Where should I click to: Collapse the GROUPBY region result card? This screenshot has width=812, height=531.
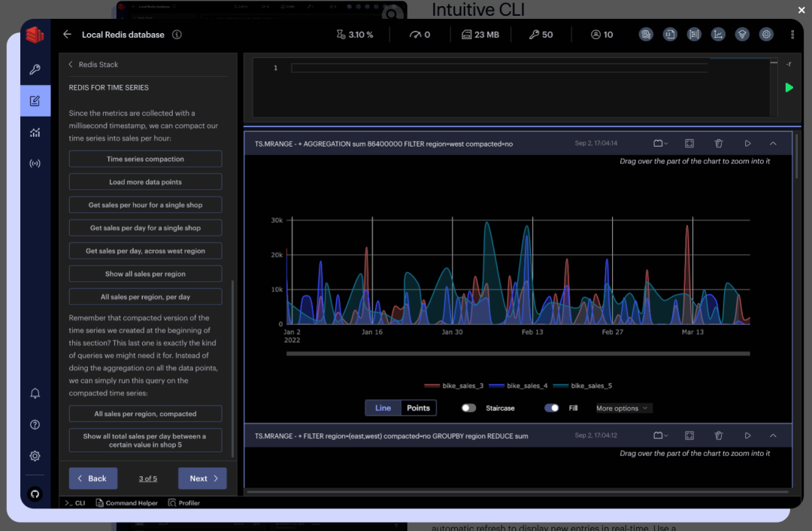(x=773, y=435)
